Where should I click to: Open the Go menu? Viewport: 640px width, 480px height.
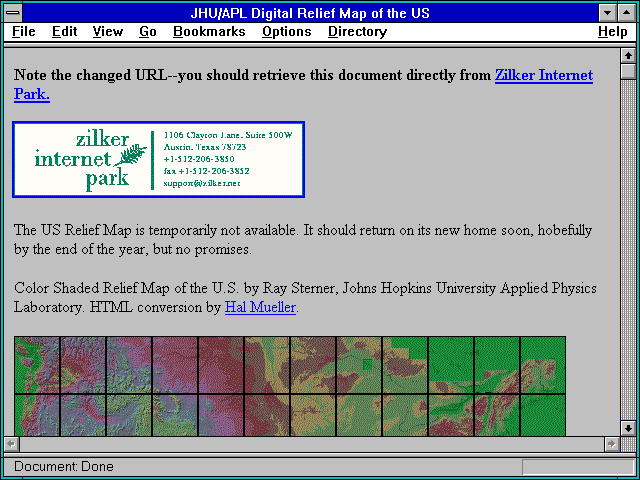coord(147,31)
